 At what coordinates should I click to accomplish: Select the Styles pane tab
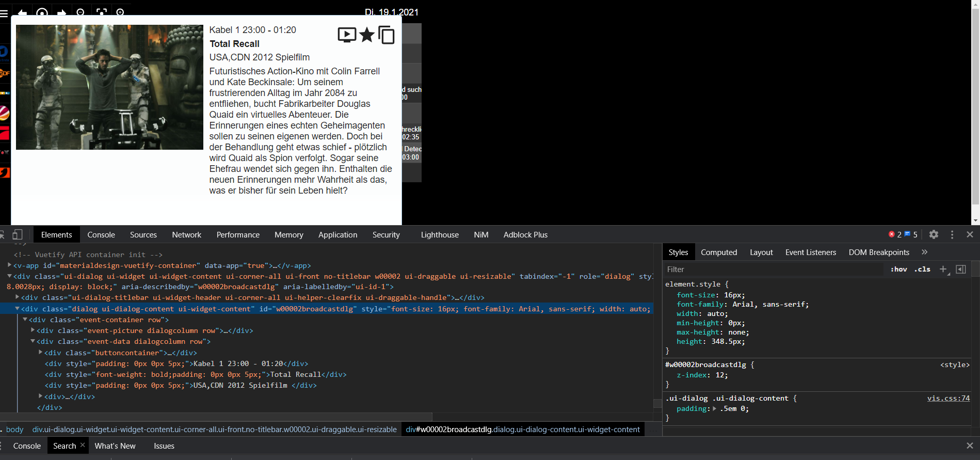coord(678,252)
